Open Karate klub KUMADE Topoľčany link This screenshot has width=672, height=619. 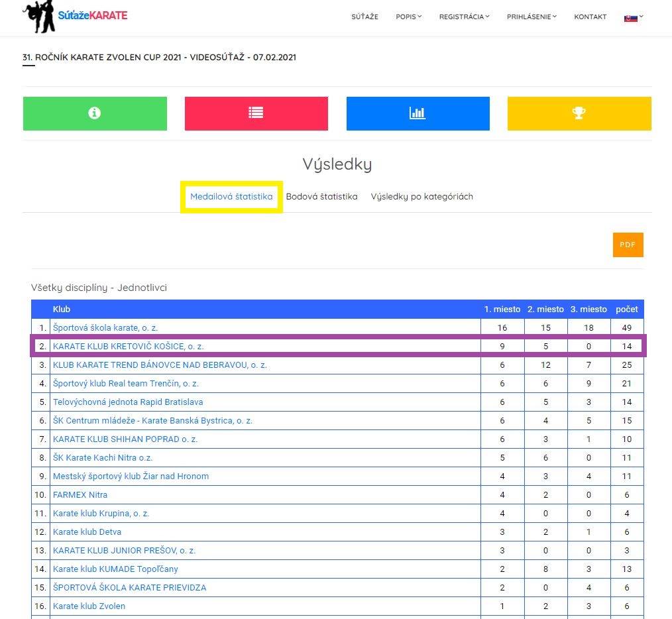click(115, 569)
